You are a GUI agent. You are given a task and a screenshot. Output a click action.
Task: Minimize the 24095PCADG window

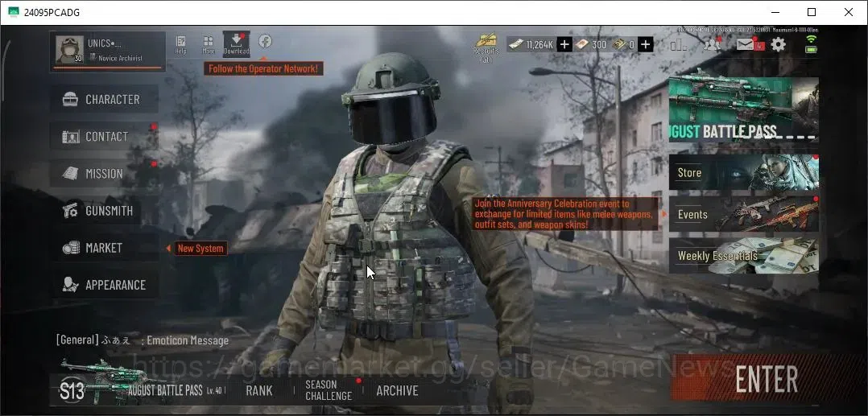pyautogui.click(x=775, y=12)
